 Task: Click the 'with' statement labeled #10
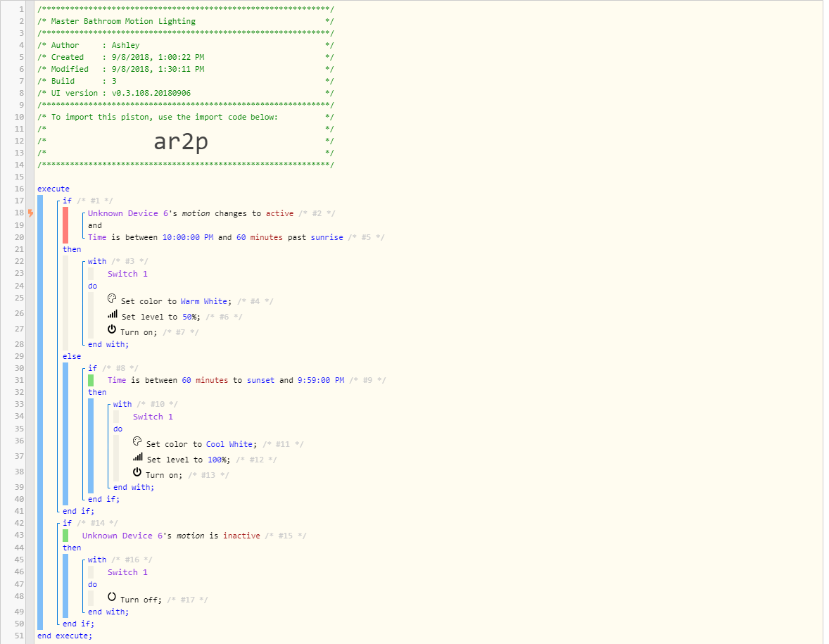(x=122, y=404)
